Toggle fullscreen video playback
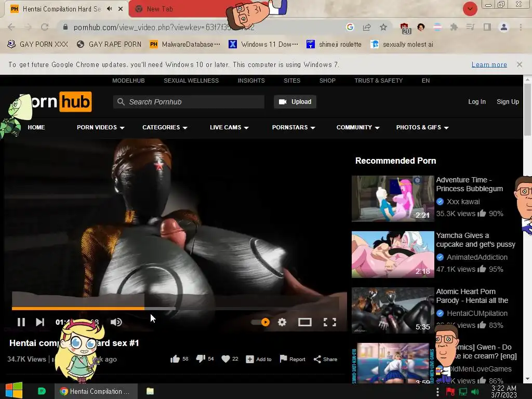This screenshot has width=532, height=399. click(330, 322)
